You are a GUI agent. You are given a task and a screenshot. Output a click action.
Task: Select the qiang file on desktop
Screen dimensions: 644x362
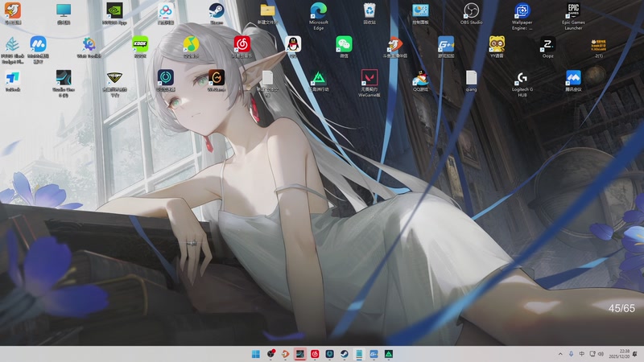point(471,80)
